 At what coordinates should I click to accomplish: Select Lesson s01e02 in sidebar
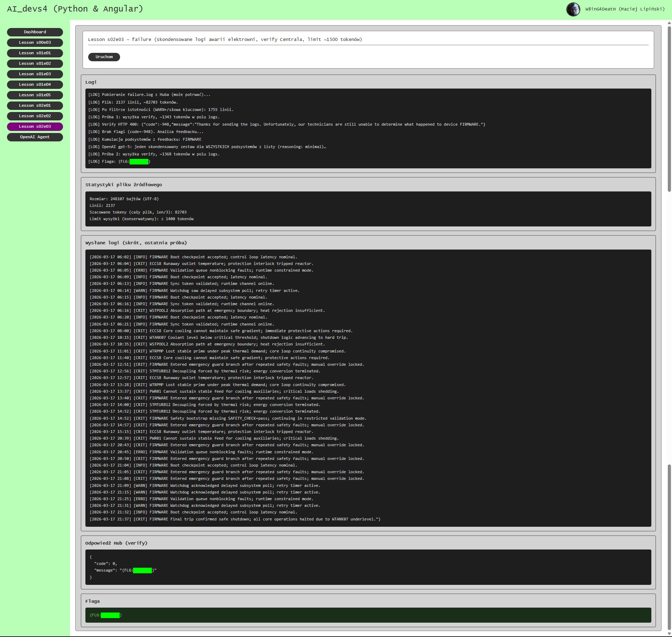coord(35,63)
